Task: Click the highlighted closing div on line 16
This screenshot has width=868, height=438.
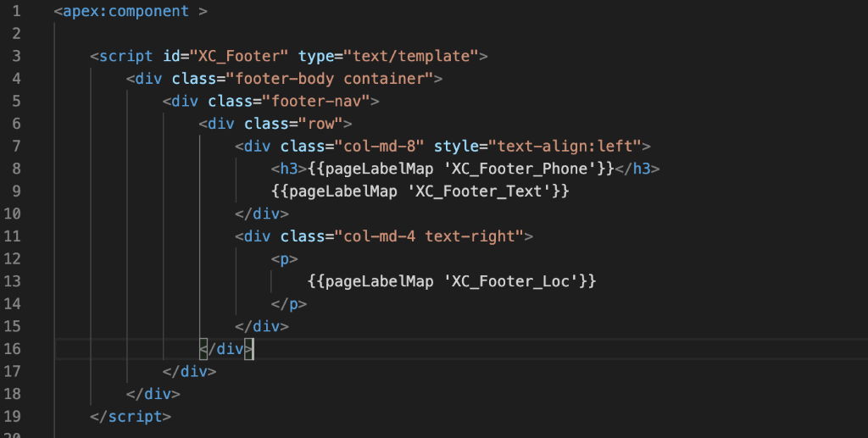Action: 225,349
